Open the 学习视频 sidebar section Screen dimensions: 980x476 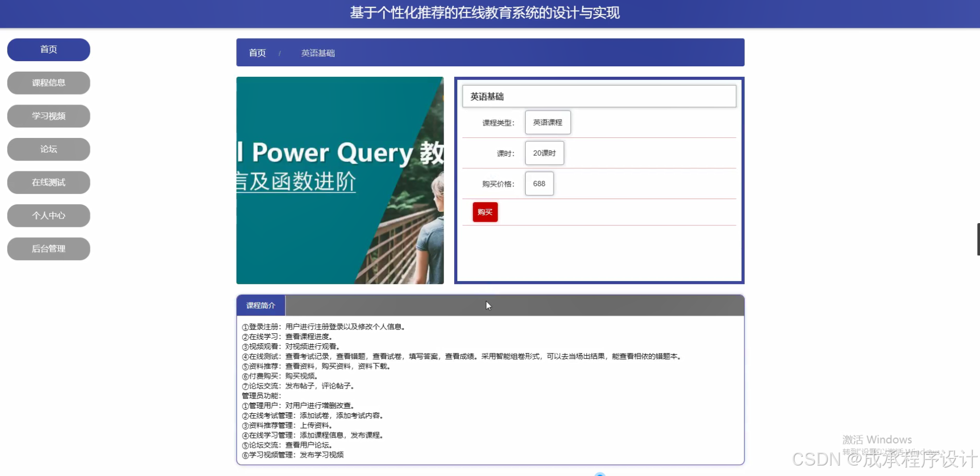48,115
